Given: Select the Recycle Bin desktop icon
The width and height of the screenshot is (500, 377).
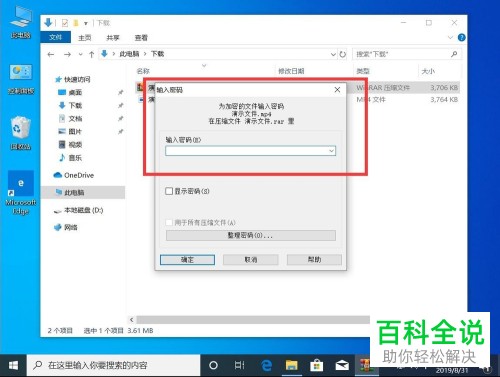Looking at the screenshot, I should [21, 133].
